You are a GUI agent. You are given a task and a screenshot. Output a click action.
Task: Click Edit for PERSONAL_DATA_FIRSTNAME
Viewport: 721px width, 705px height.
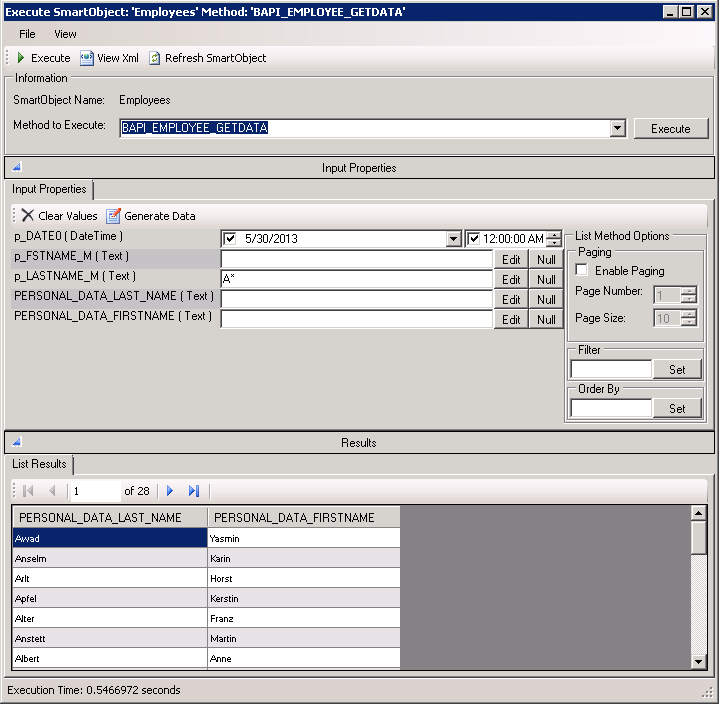pyautogui.click(x=511, y=319)
